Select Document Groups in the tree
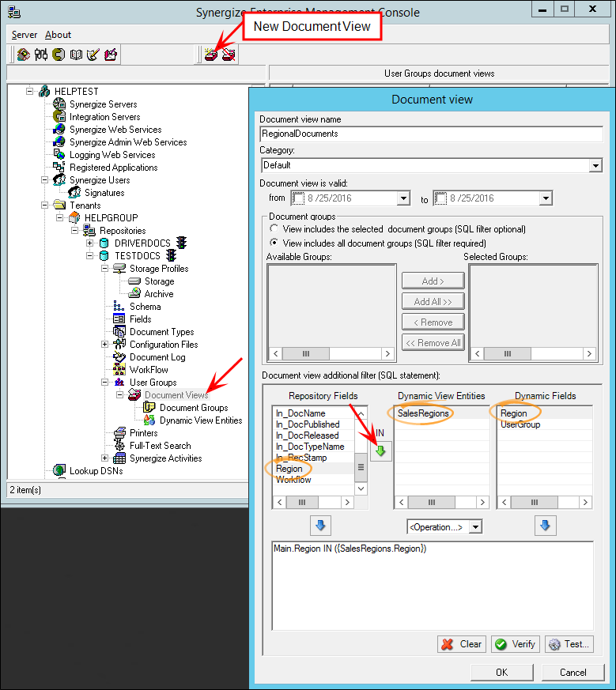This screenshot has height=690, width=616. (x=194, y=408)
